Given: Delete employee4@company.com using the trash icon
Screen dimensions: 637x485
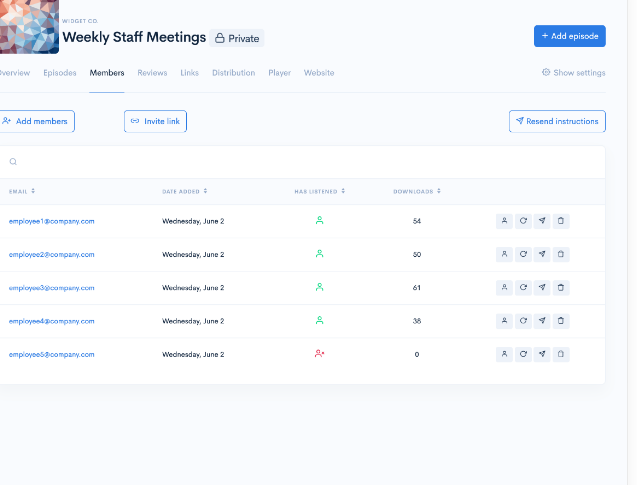Looking at the screenshot, I should (561, 321).
